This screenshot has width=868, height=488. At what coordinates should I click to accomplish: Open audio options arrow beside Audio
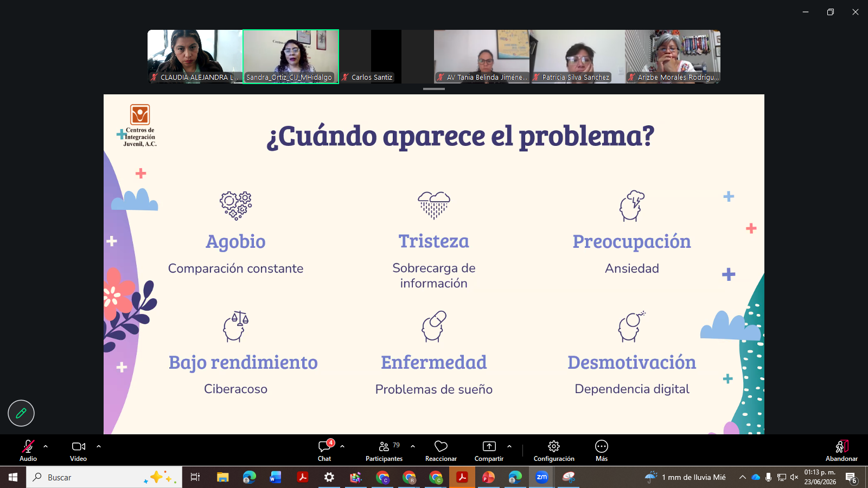(46, 446)
